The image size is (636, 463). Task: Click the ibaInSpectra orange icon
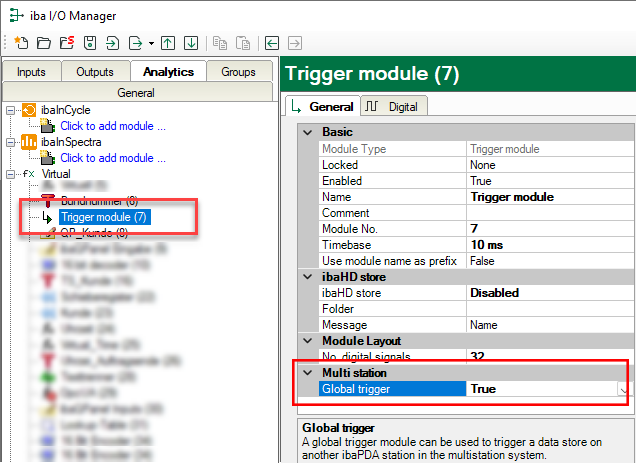[x=29, y=143]
